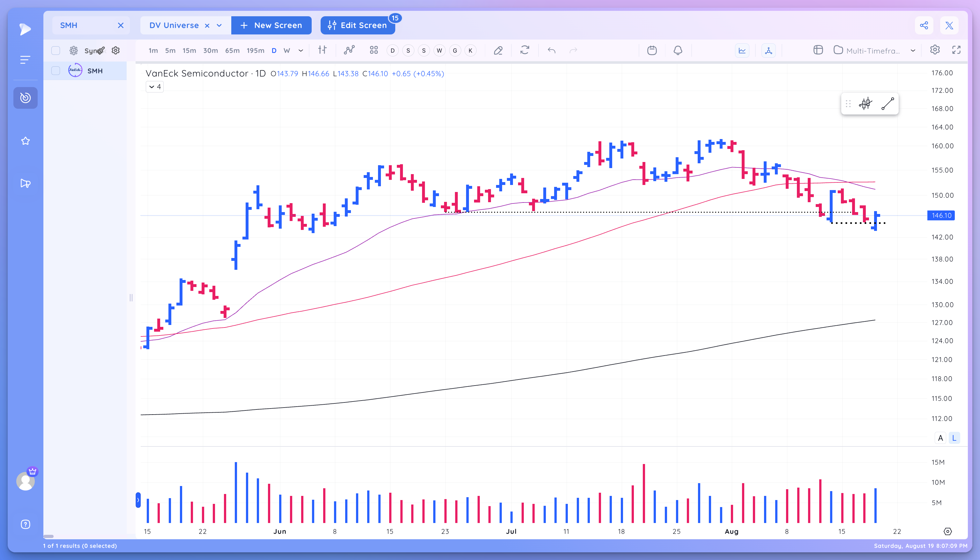
Task: Undo the last chart action
Action: (x=552, y=50)
